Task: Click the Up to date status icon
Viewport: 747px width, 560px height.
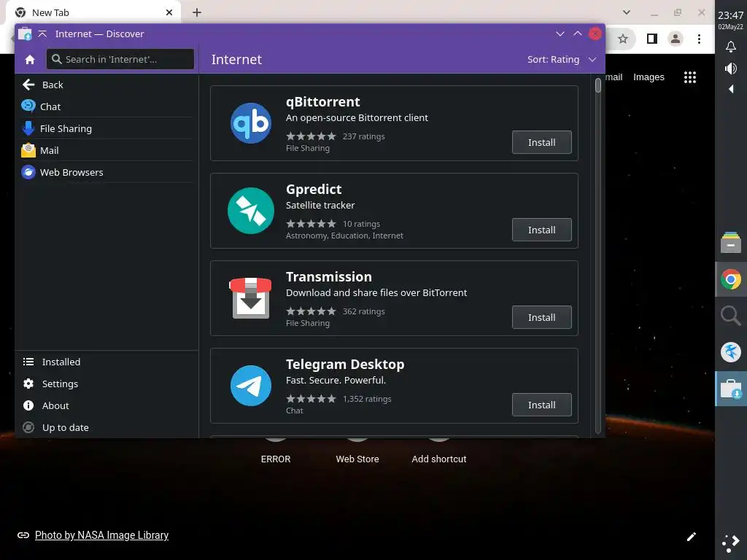Action: pos(28,427)
